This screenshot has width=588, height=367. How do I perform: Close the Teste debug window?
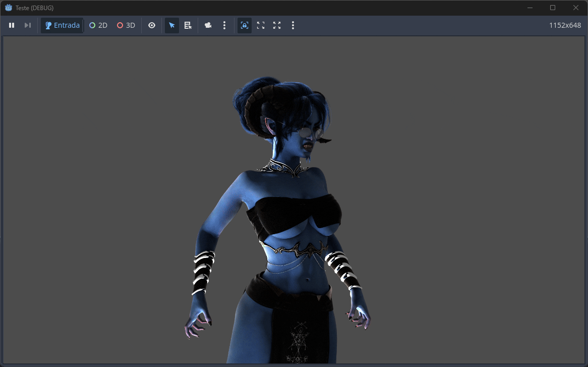pyautogui.click(x=576, y=8)
